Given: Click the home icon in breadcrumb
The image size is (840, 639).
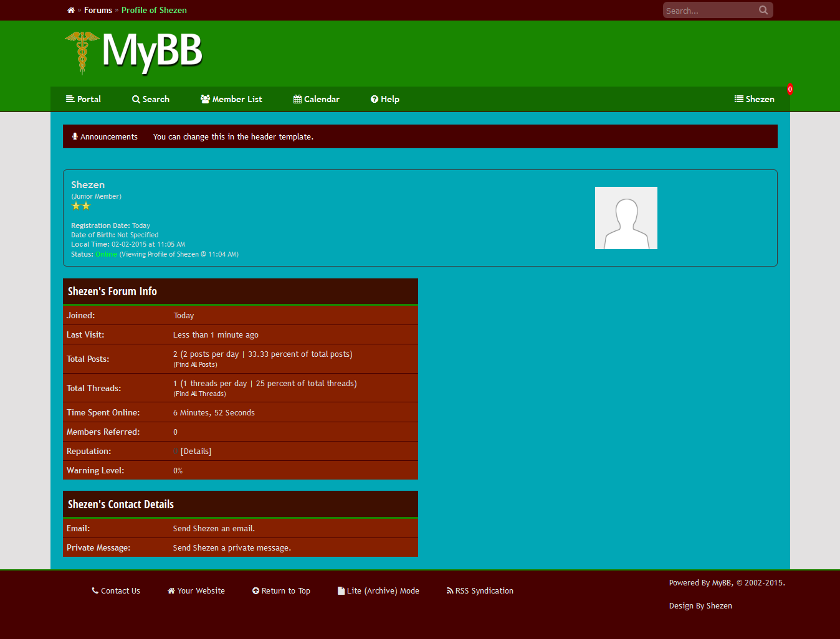Looking at the screenshot, I should [71, 11].
